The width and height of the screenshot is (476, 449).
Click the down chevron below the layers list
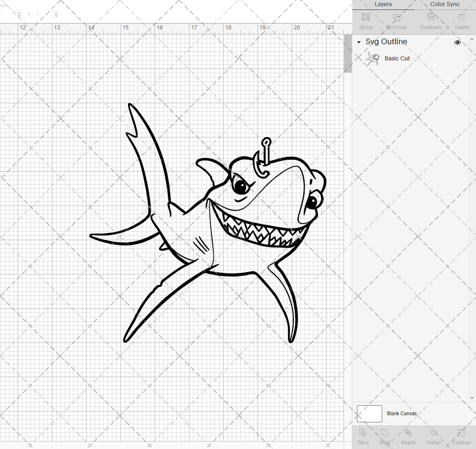point(471,398)
